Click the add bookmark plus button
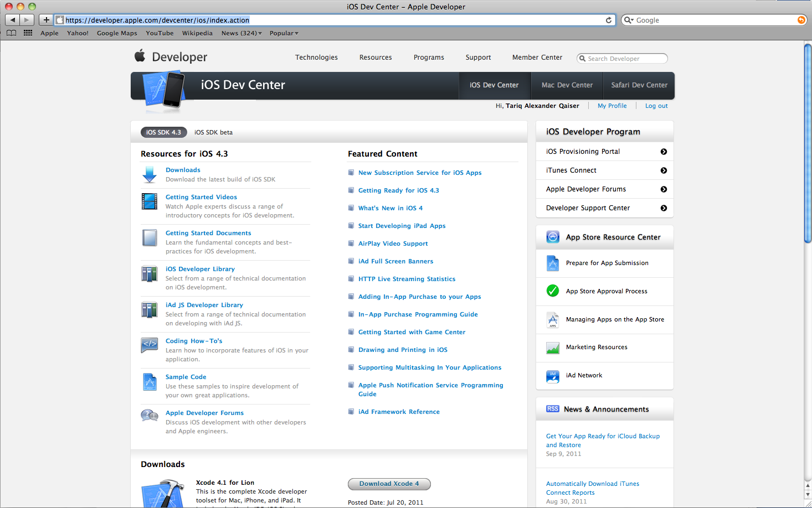Viewport: 812px width, 508px height. pos(47,20)
